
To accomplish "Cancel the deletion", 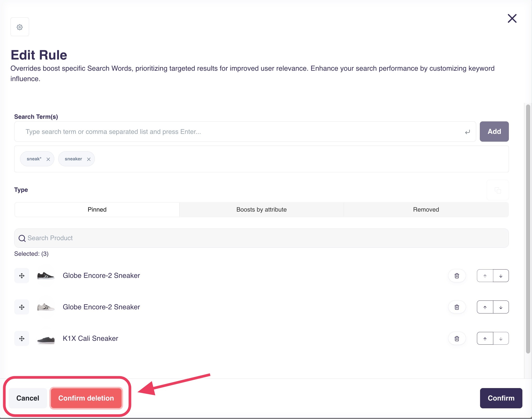I will [x=28, y=398].
